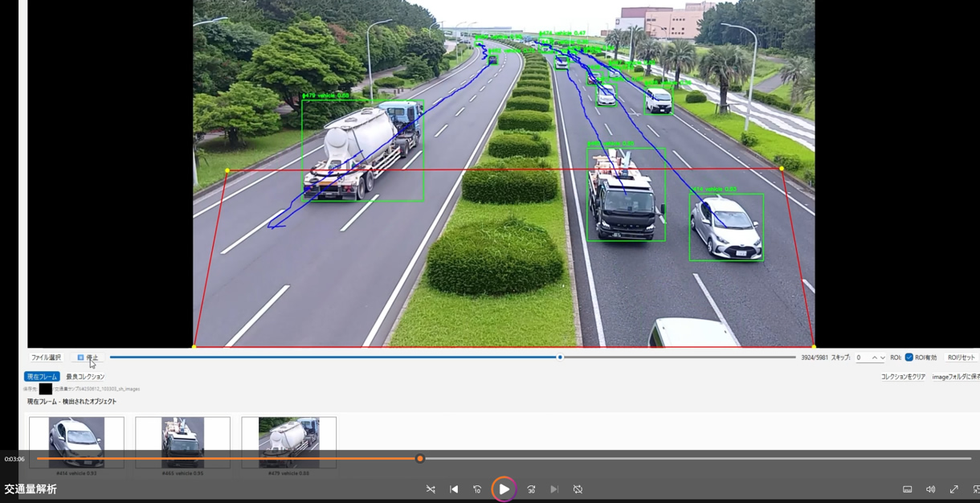Viewport: 980px width, 503px height.
Task: Increase skip value with the up arrow
Action: tap(874, 358)
